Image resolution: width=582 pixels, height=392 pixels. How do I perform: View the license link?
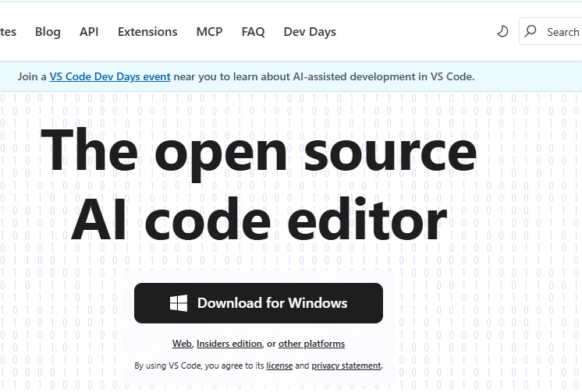point(279,366)
